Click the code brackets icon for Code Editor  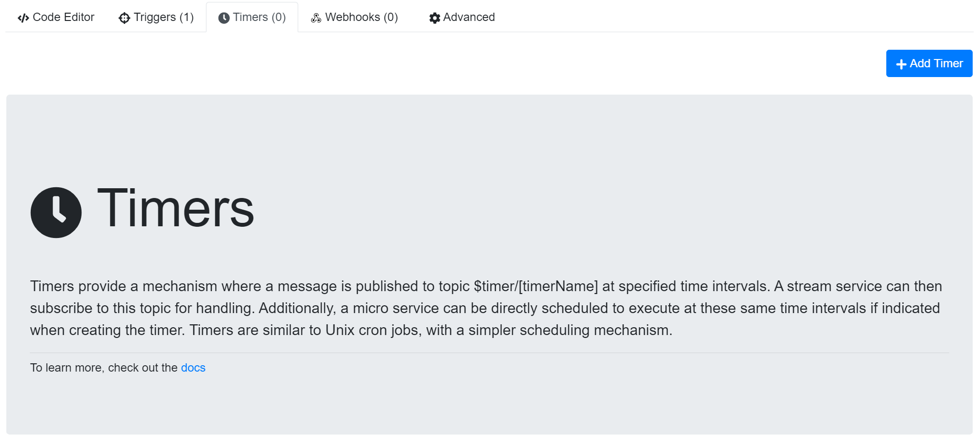(x=23, y=18)
